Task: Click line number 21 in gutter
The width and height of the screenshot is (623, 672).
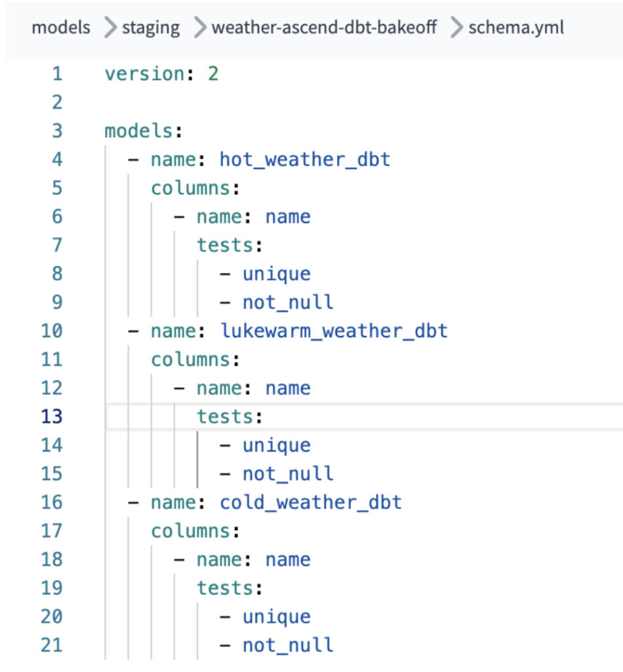Action: point(51,645)
